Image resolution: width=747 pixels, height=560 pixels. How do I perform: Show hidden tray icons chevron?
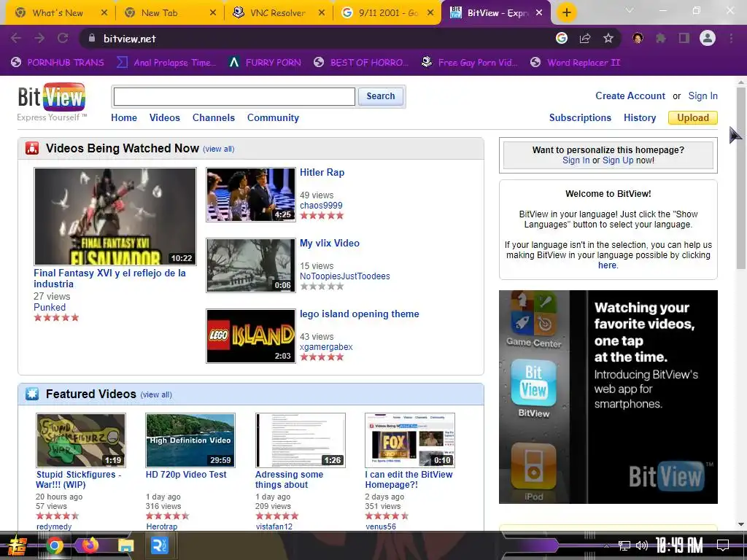606,545
